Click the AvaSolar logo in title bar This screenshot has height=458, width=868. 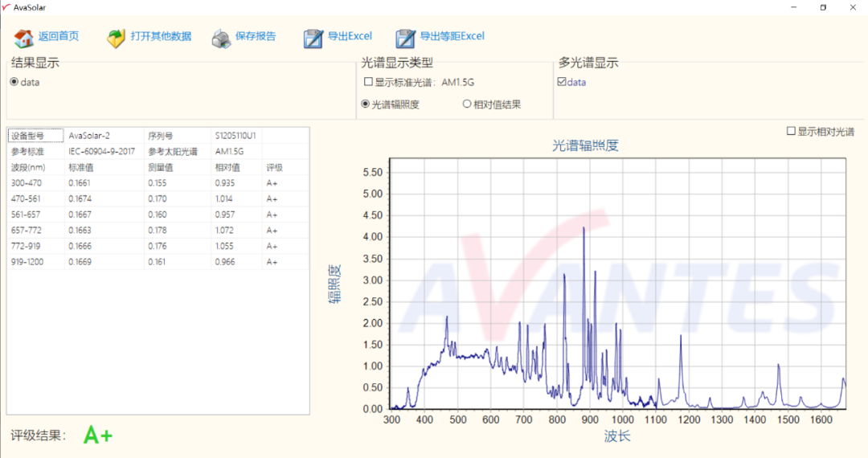point(6,7)
